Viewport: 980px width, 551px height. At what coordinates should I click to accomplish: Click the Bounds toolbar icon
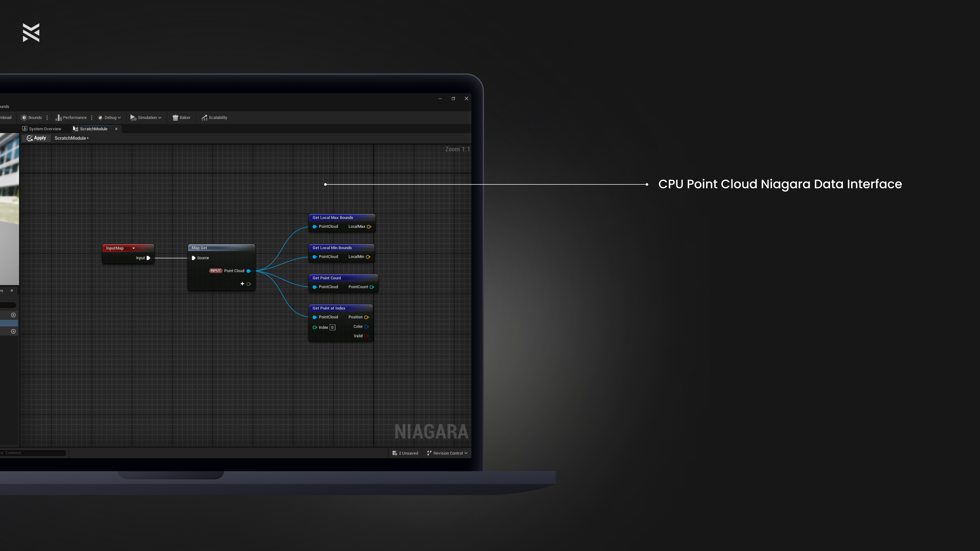point(24,118)
